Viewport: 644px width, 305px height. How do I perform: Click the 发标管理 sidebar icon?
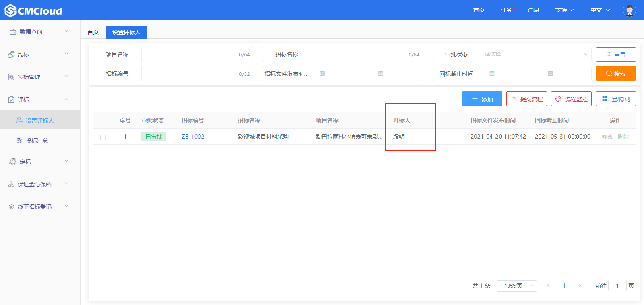[11, 77]
